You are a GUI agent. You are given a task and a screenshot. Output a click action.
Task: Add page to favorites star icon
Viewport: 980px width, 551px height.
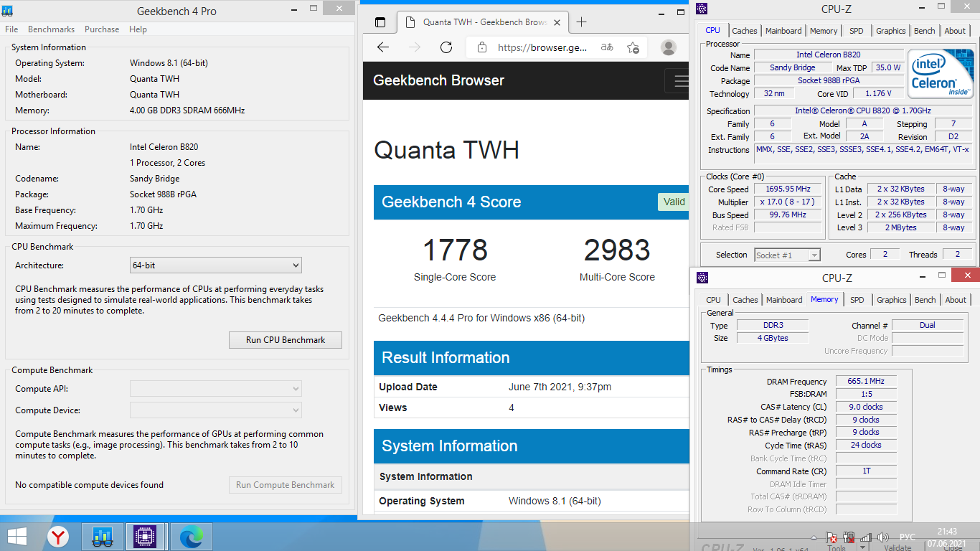633,47
